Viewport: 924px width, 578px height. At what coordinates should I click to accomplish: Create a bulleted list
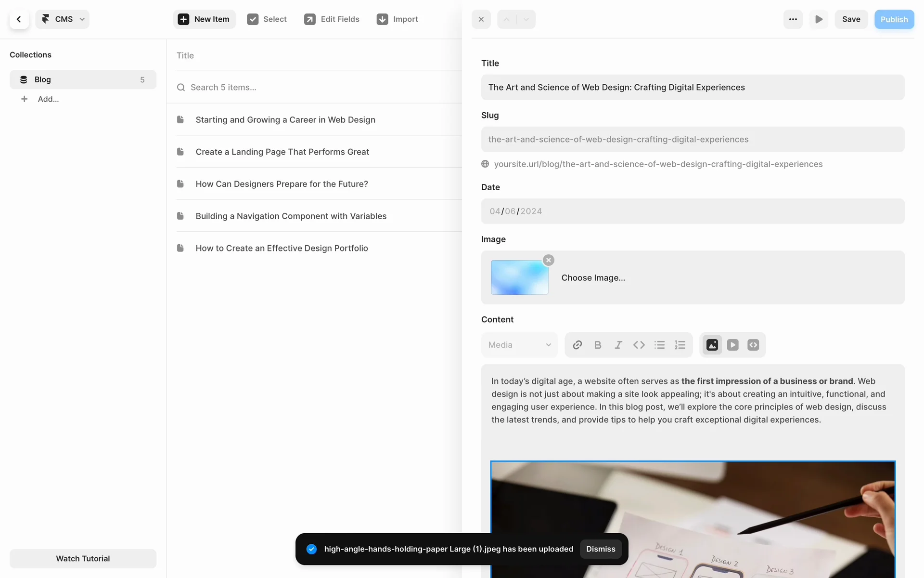(x=659, y=345)
